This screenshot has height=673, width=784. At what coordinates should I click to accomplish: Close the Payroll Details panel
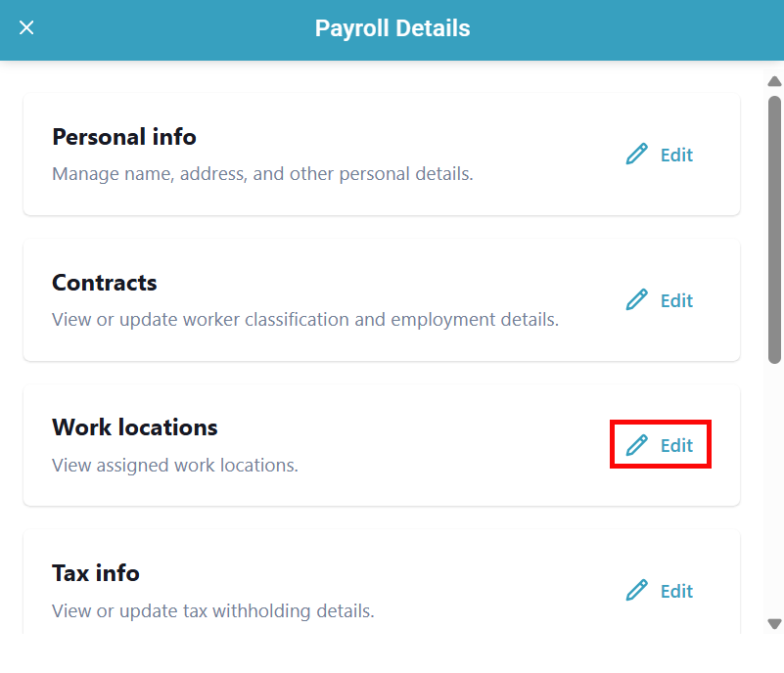26,28
